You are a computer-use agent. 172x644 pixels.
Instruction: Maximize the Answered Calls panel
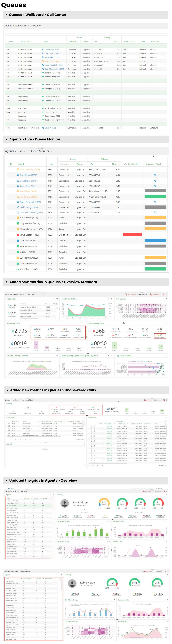[84, 323]
